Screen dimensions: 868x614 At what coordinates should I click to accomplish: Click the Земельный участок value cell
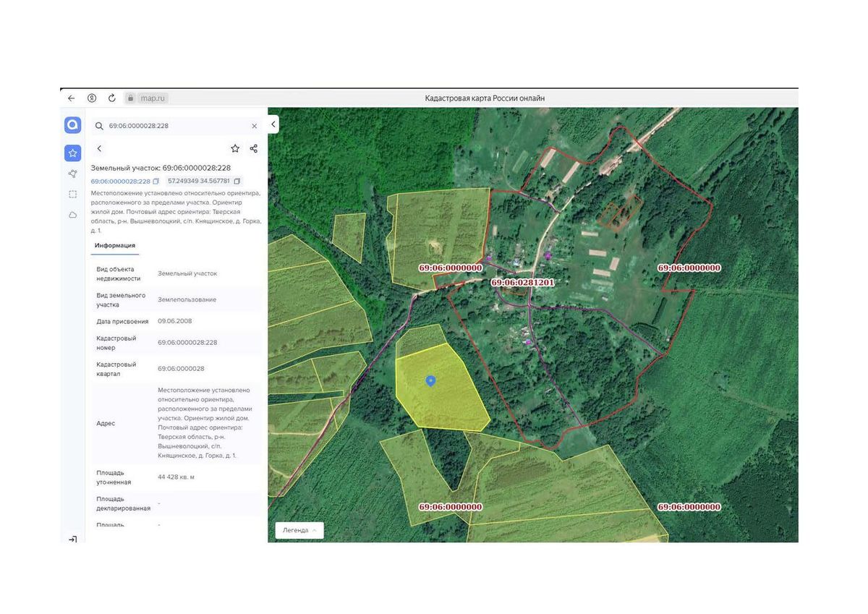coord(187,273)
